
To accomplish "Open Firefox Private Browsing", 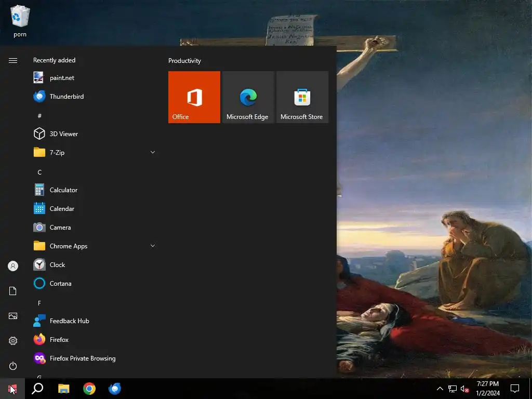I will coord(95,358).
